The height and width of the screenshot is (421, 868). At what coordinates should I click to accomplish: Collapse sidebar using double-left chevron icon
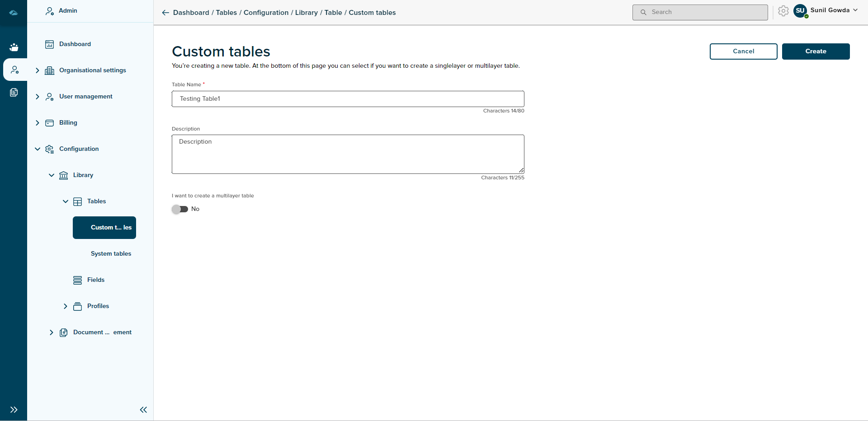(143, 410)
